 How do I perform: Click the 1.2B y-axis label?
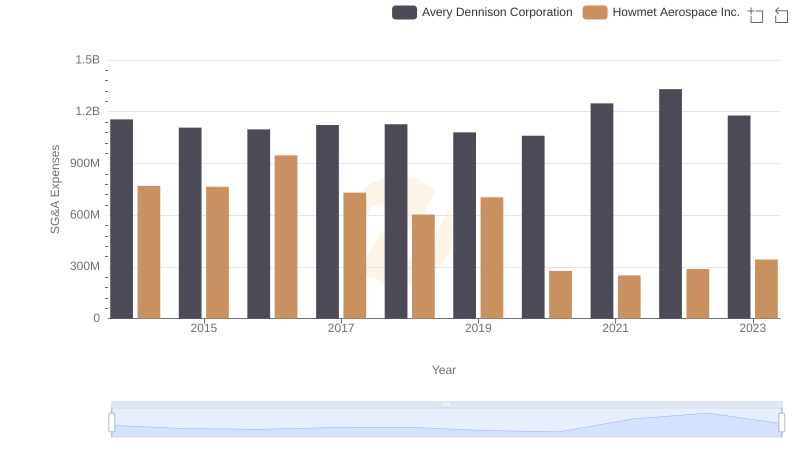click(x=88, y=111)
